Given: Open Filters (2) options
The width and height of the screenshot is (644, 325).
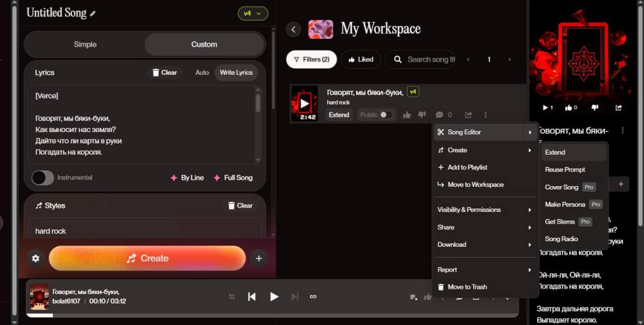Looking at the screenshot, I should (311, 60).
